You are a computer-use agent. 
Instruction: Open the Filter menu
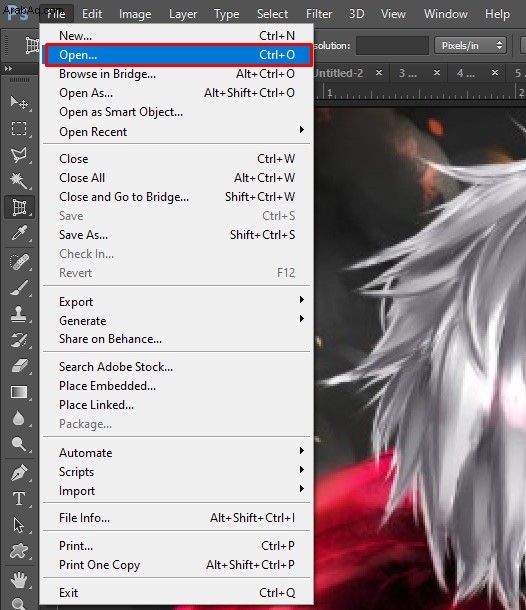click(319, 14)
